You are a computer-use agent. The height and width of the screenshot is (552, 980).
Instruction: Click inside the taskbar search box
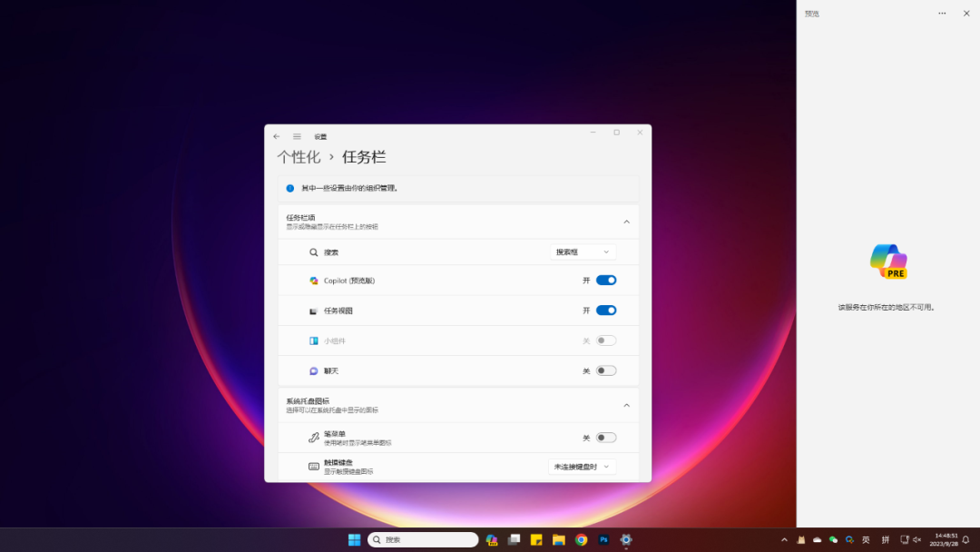[x=422, y=538]
